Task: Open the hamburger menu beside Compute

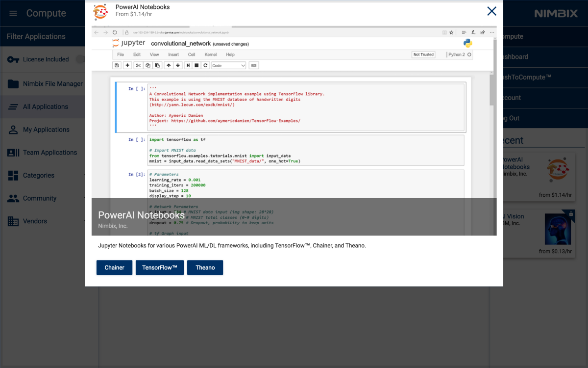Action: point(13,13)
